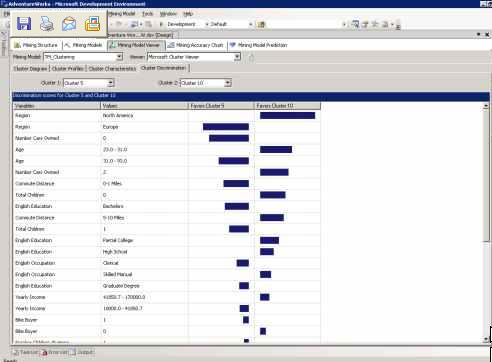
Task: Open the Tools menu
Action: (x=147, y=14)
